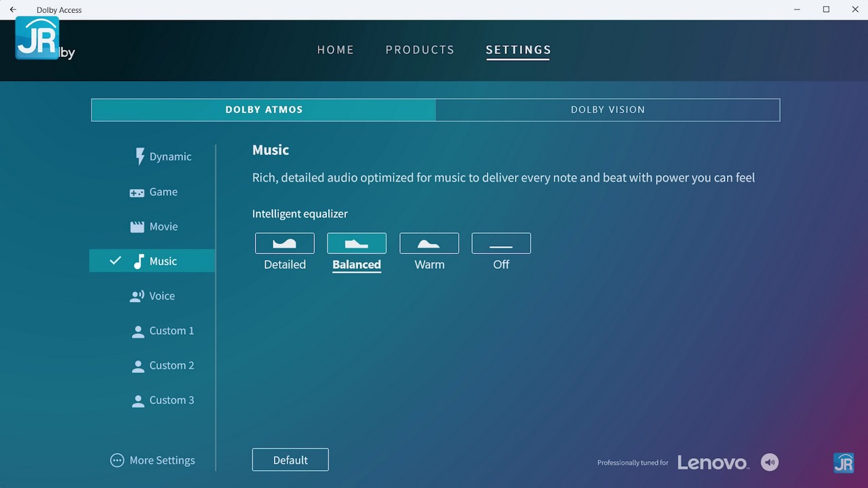Turn the intelligent equalizer Off
The image size is (868, 488).
tap(501, 243)
